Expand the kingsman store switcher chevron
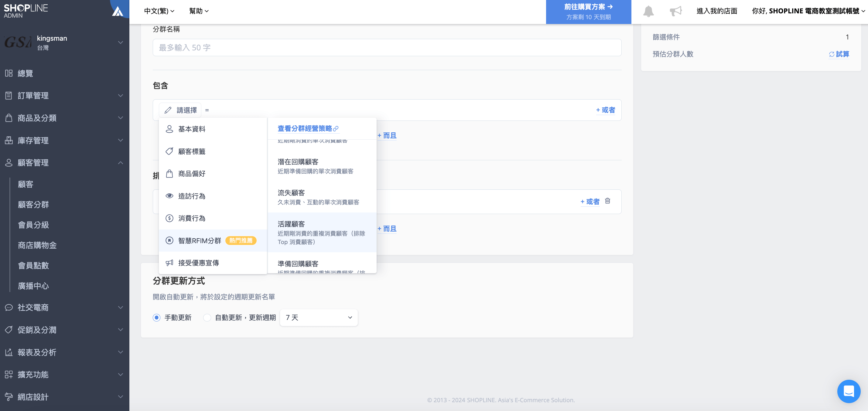 120,42
